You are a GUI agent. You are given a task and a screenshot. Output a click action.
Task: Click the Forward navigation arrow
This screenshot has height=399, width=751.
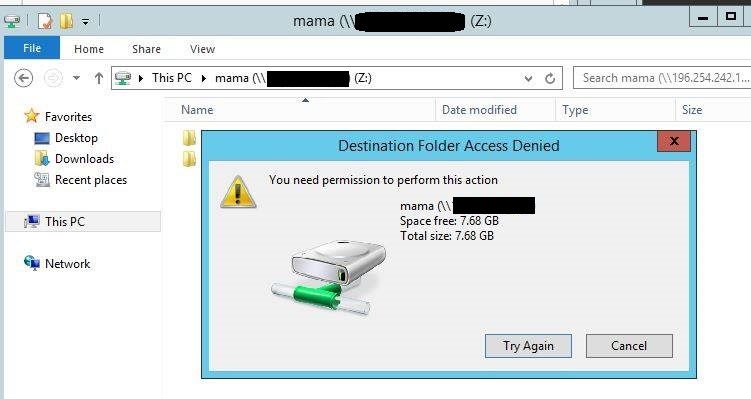[x=53, y=78]
